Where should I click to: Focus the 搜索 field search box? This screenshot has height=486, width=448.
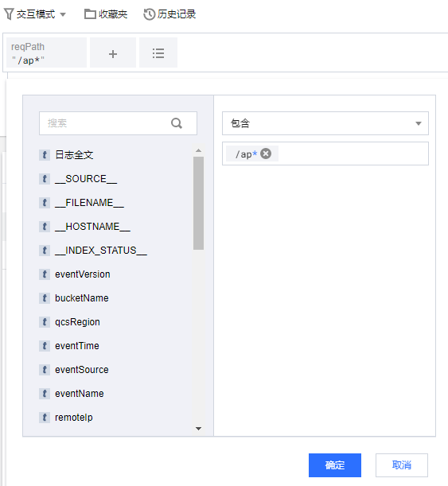click(118, 123)
